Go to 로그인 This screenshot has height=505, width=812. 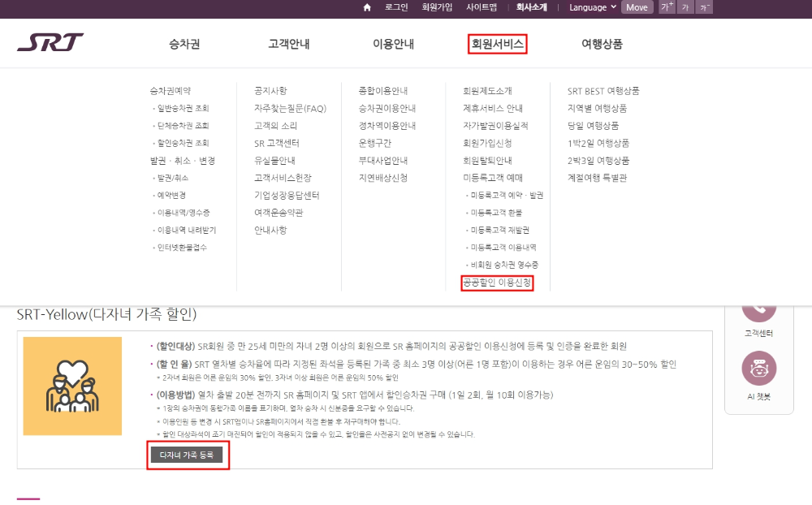click(x=395, y=7)
